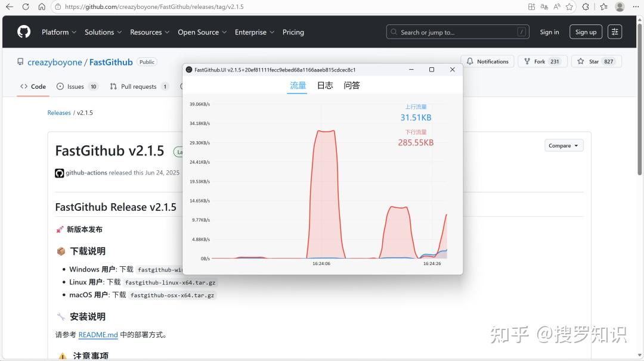Close the FastGithub.UI window

(452, 70)
